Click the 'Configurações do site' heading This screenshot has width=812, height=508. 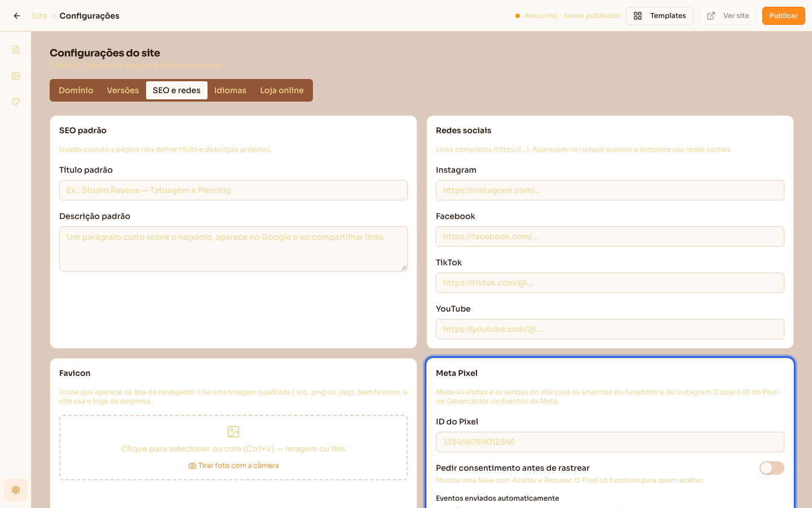[x=105, y=53]
